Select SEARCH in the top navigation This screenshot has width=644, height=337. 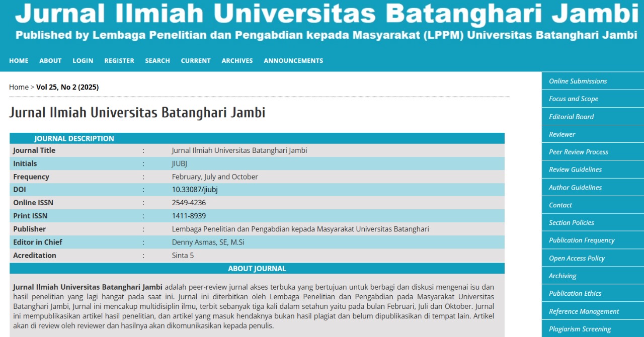[157, 61]
